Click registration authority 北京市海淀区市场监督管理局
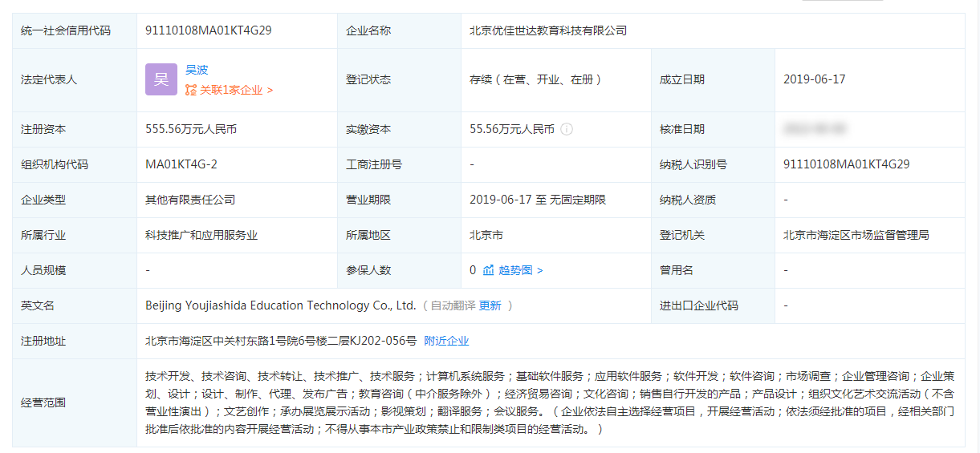This screenshot has height=453, width=980. [856, 235]
